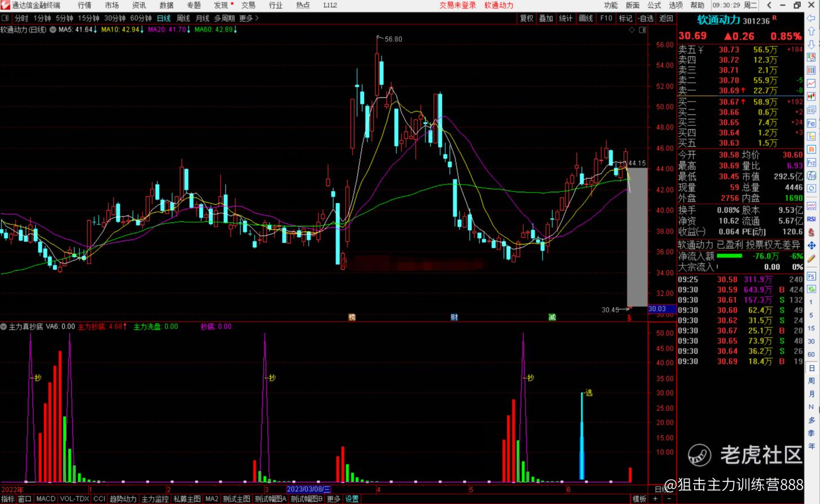Click the square circle icon in sidebar
The width and height of the screenshot is (820, 504).
(812, 189)
